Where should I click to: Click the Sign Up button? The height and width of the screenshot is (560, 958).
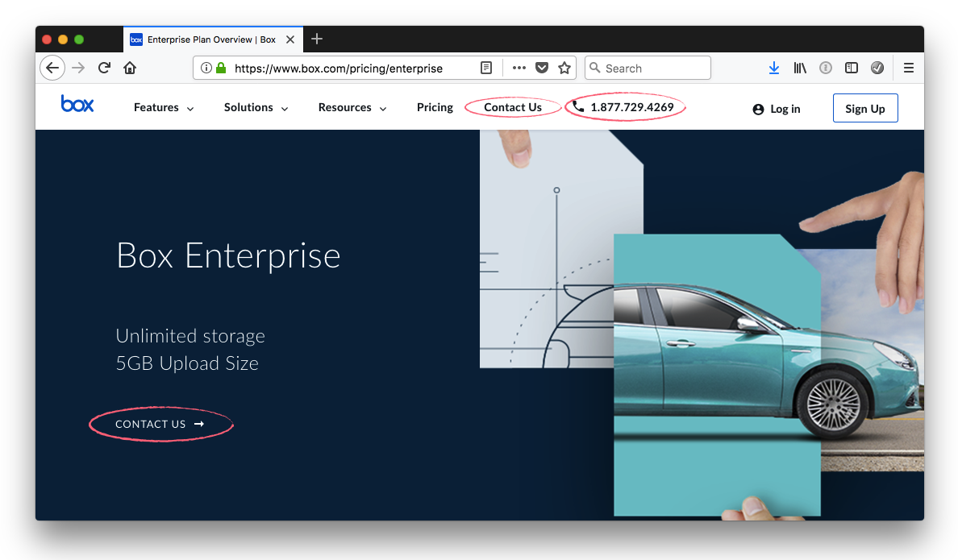point(865,108)
